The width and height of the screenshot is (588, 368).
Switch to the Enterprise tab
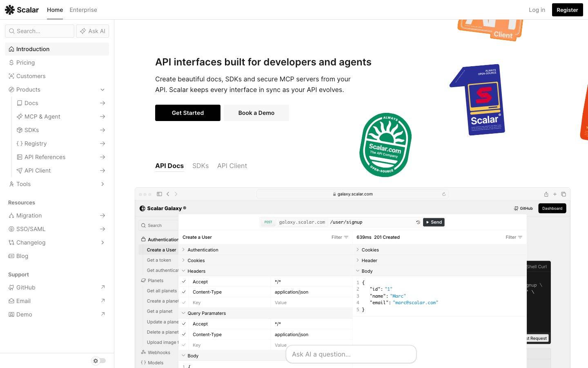83,10
